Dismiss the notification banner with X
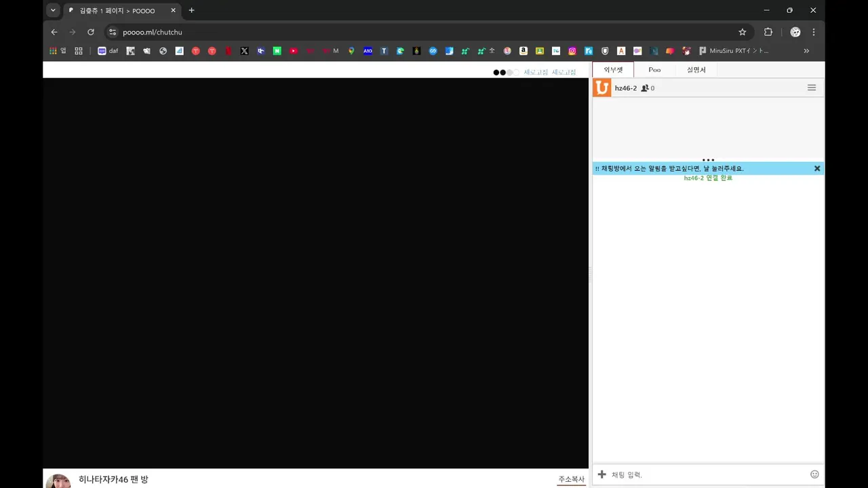This screenshot has width=868, height=488. click(x=817, y=168)
